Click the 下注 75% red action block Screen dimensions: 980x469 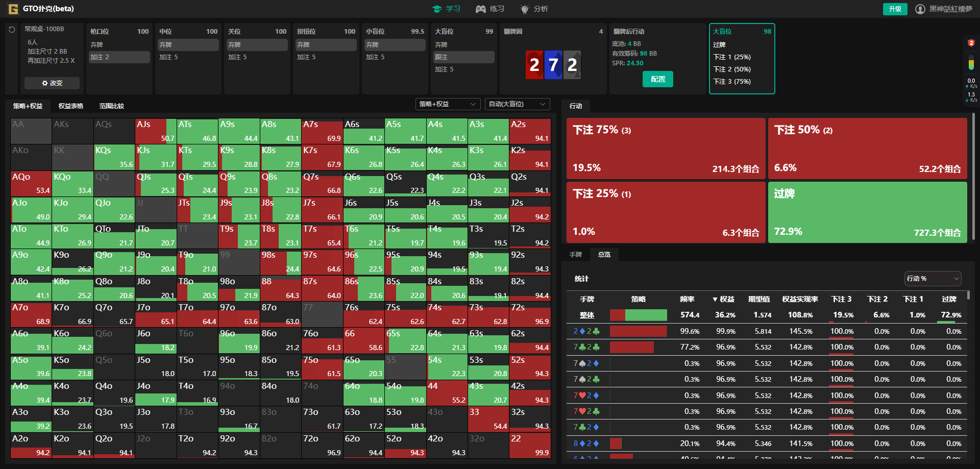(666, 149)
